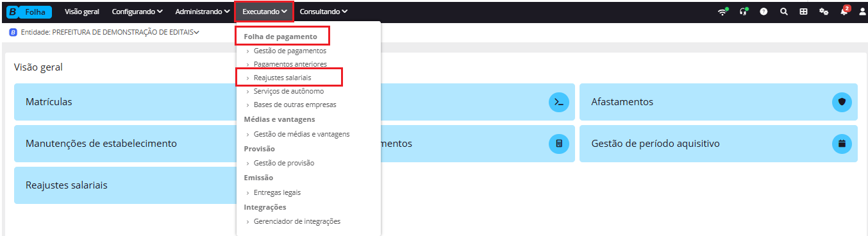Open the user profile icon
This screenshot has height=236, width=868.
tap(862, 12)
